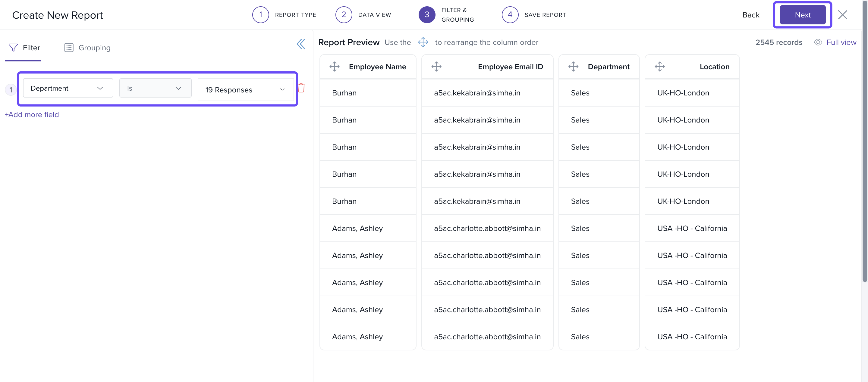Click the Next button
Screen dimensions: 868x382
pyautogui.click(x=802, y=15)
